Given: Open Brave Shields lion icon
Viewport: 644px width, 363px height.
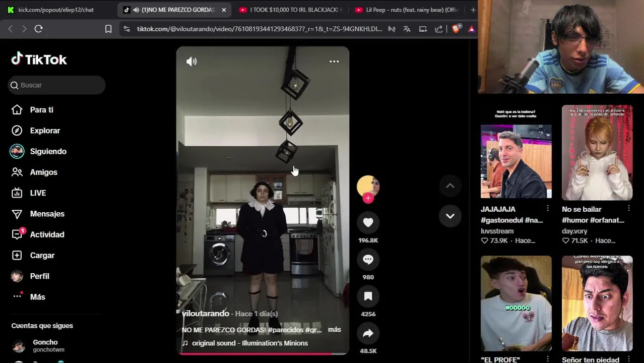Looking at the screenshot, I should coord(456,29).
